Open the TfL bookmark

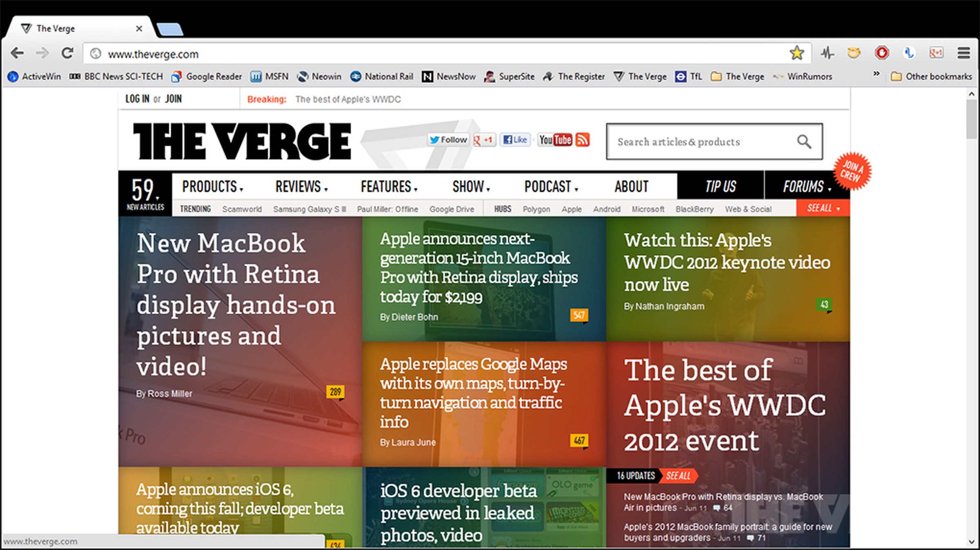pyautogui.click(x=688, y=76)
